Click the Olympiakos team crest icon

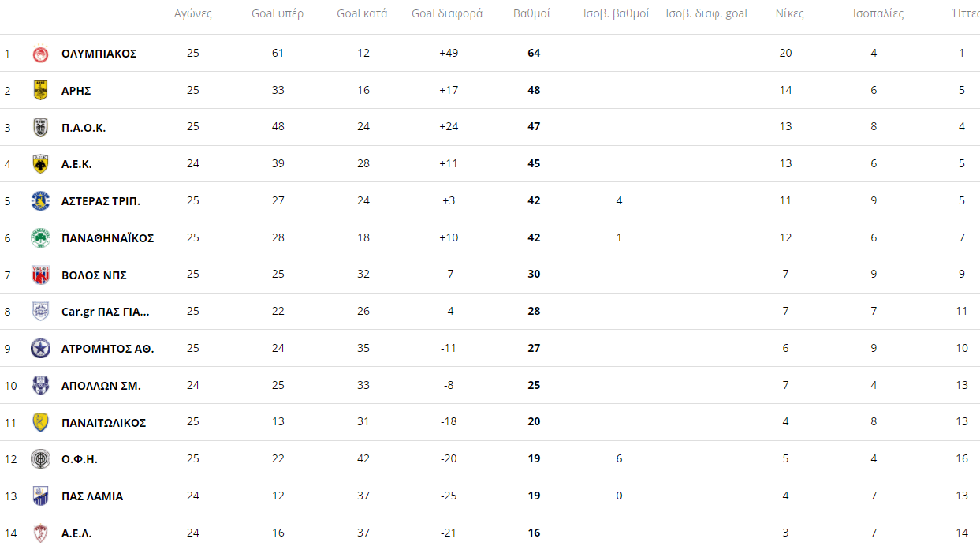click(x=40, y=54)
